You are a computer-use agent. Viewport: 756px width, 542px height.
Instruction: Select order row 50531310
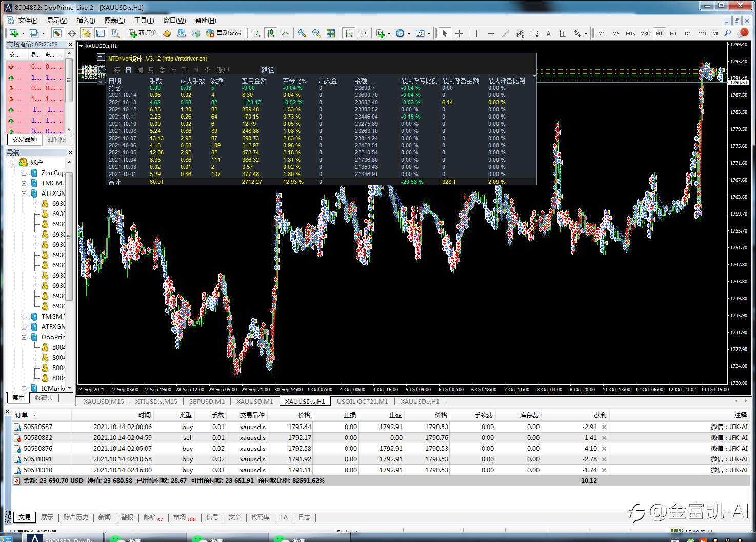tap(380, 470)
